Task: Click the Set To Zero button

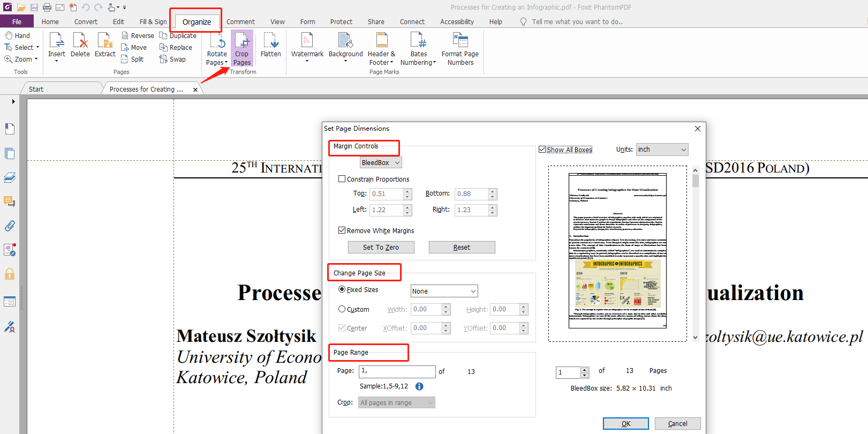Action: (x=381, y=247)
